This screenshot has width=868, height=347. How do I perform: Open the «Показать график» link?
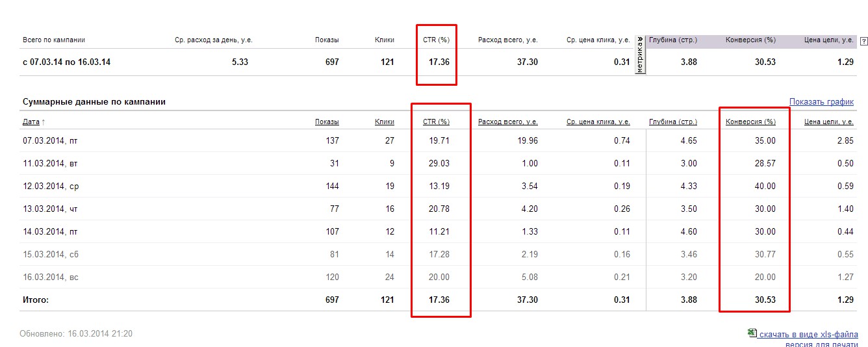point(821,102)
